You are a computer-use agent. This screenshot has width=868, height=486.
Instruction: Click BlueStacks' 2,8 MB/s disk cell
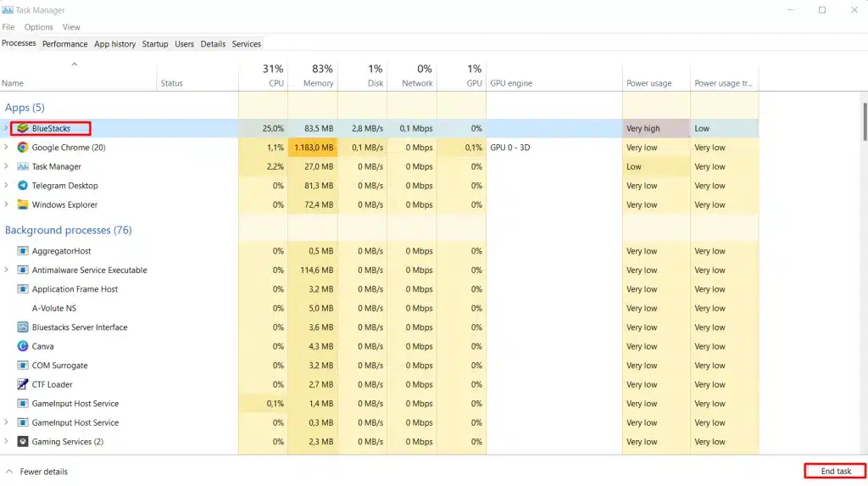pos(363,128)
